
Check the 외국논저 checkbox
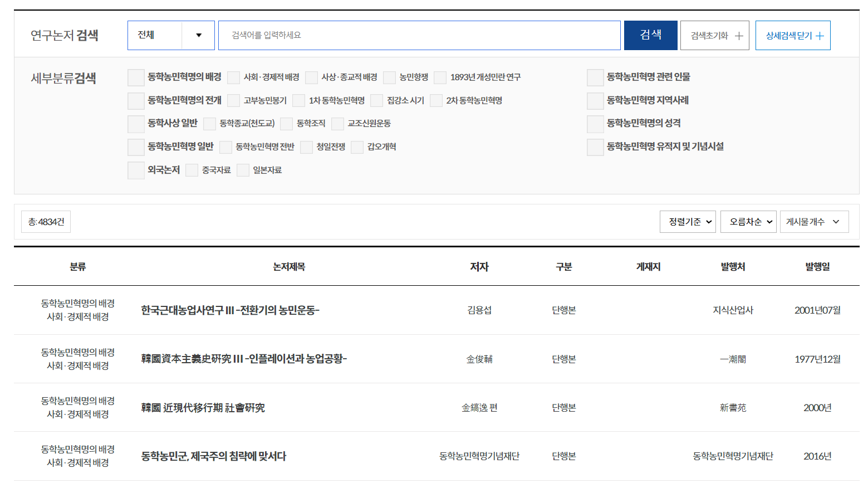136,170
